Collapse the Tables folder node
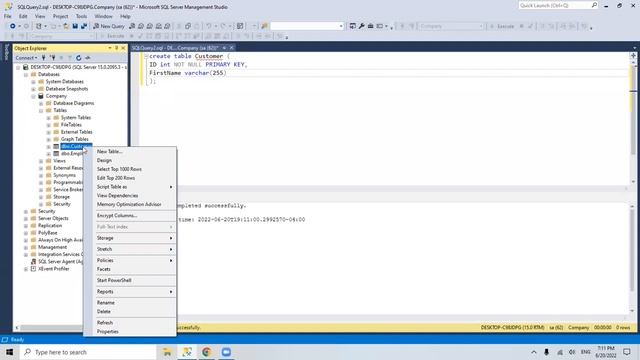Image resolution: width=640 pixels, height=360 pixels. pos(41,111)
